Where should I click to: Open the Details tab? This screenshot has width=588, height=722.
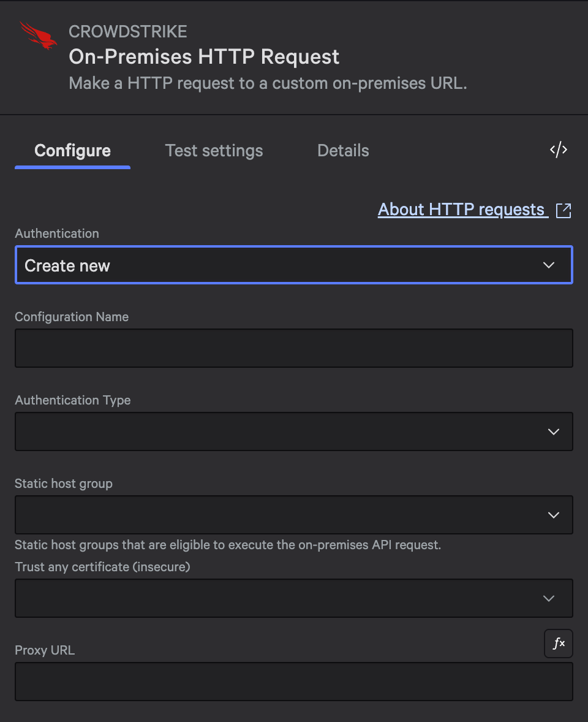(343, 150)
